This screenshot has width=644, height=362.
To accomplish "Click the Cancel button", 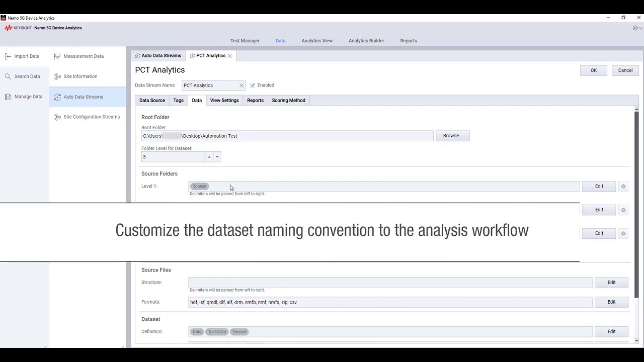I will tap(625, 70).
